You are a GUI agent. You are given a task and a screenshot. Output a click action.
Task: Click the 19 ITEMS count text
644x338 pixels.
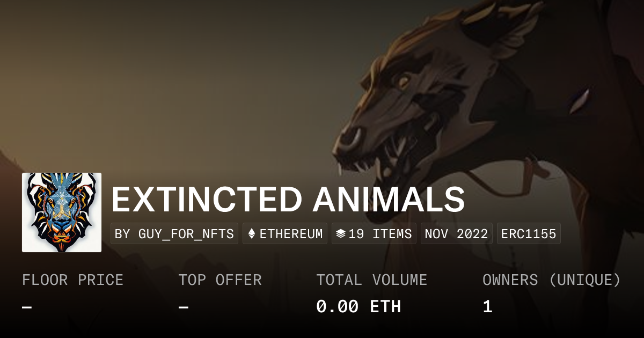380,234
